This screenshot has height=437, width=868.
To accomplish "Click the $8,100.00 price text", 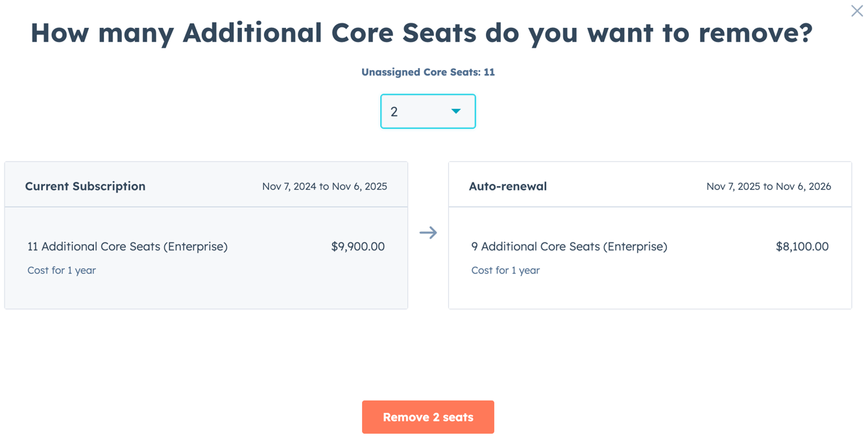I will (802, 246).
